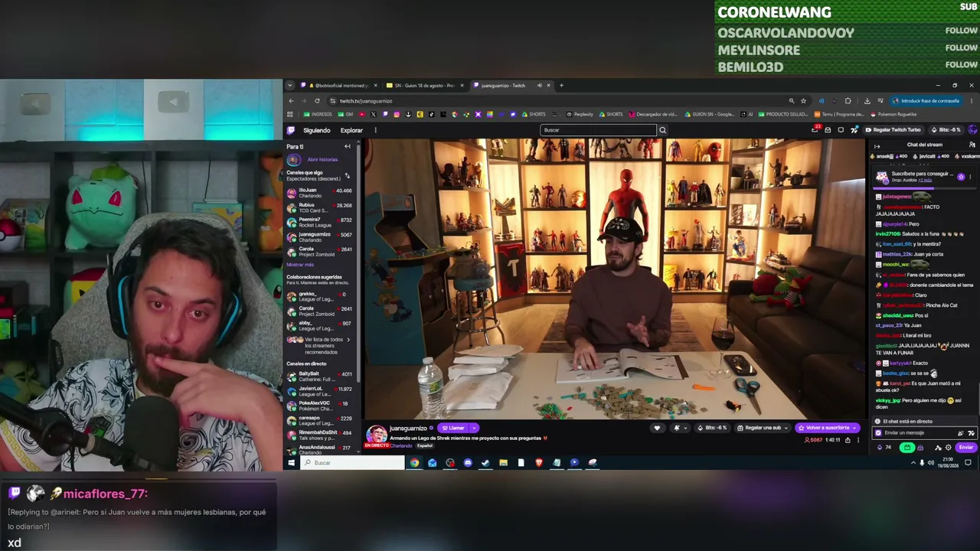Go back in the browser
This screenshot has width=980, height=551.
click(291, 101)
